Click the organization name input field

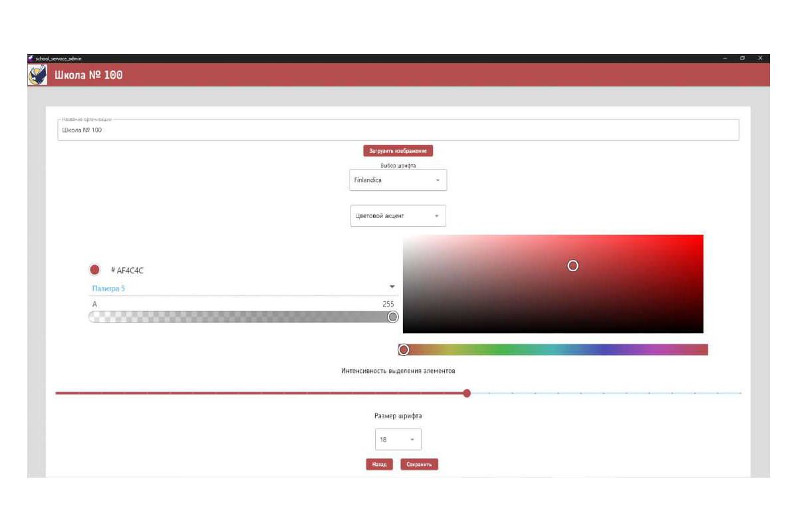[398, 130]
